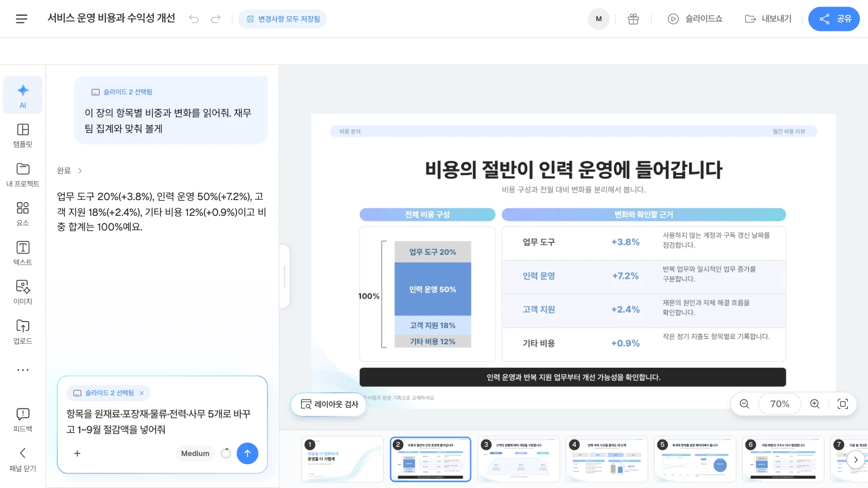The height and width of the screenshot is (488, 868).
Task: Click the 내보내기 export button
Action: [768, 19]
